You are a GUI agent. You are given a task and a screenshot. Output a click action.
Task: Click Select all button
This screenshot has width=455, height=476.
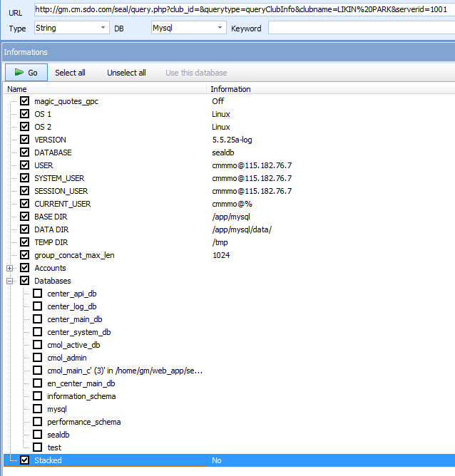(x=70, y=73)
